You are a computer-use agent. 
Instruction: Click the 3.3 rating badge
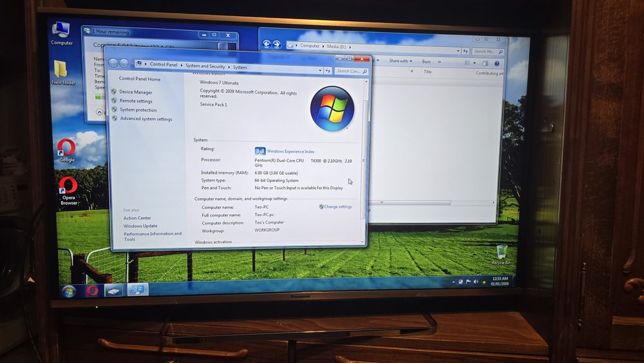click(260, 151)
